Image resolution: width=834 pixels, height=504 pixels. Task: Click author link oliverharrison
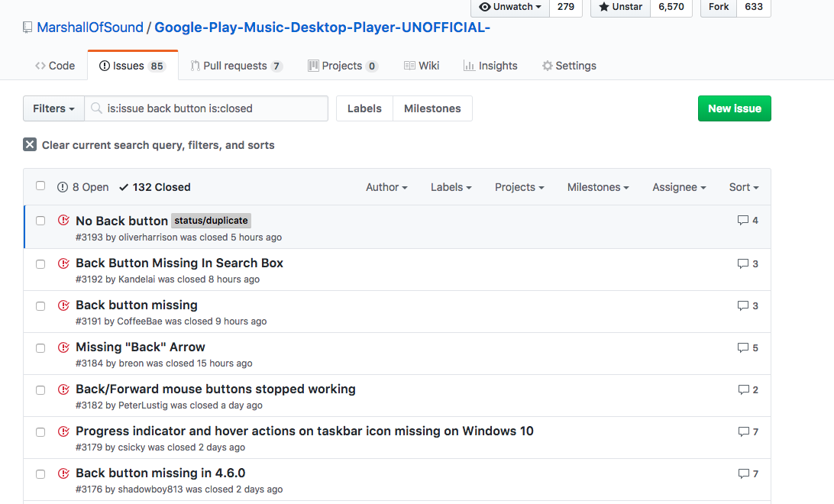(148, 237)
